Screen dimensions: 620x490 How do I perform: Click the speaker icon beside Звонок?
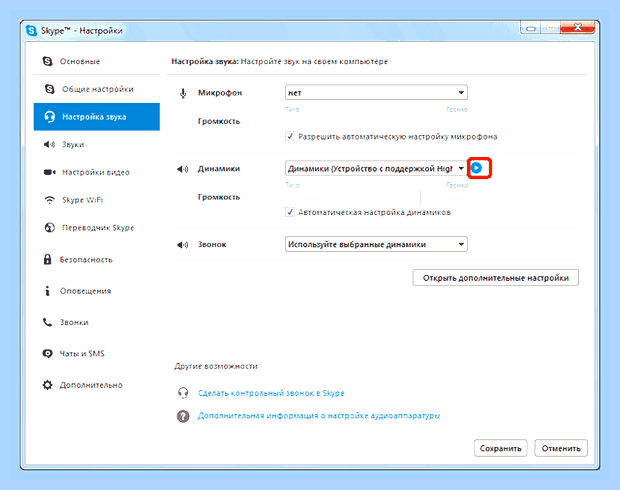coord(182,245)
